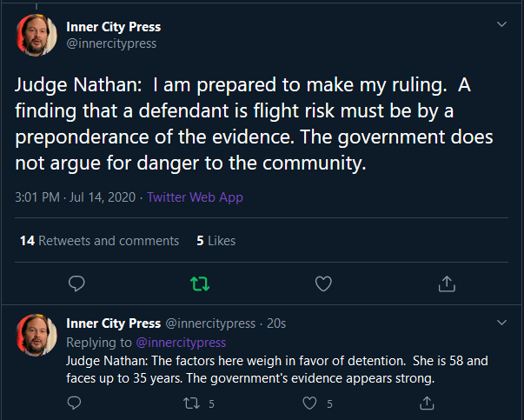The width and height of the screenshot is (524, 420).
Task: Share the reply tweet about detention
Action: point(427,403)
